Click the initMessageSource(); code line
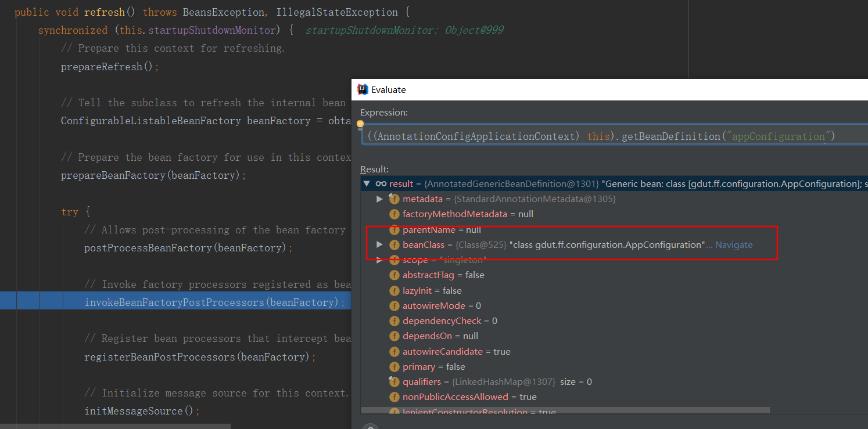This screenshot has height=429, width=868. pyautogui.click(x=142, y=412)
